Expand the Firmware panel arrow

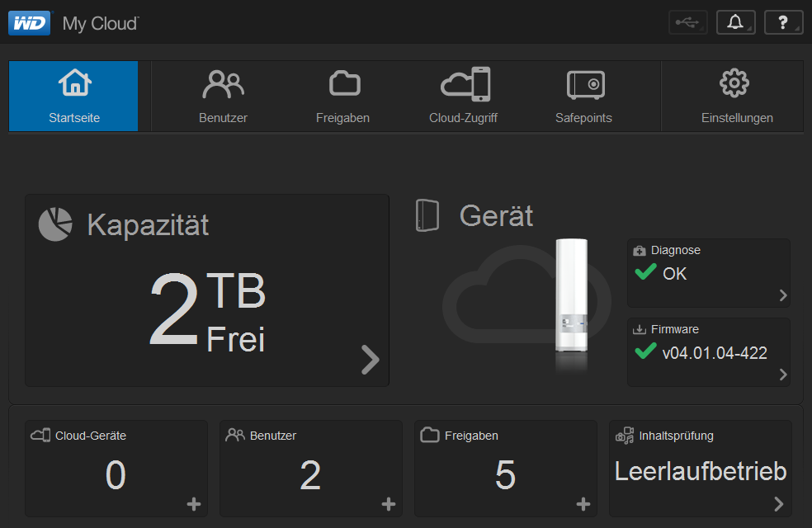[783, 375]
